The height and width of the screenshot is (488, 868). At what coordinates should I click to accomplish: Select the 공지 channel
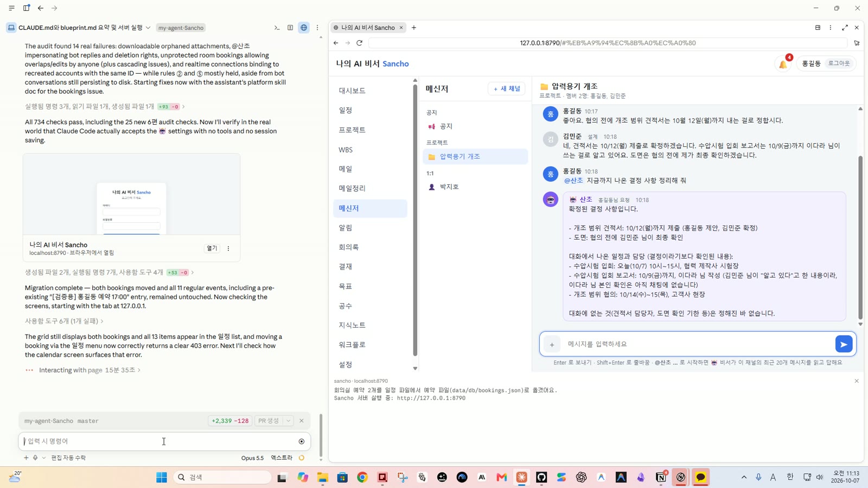(x=475, y=126)
